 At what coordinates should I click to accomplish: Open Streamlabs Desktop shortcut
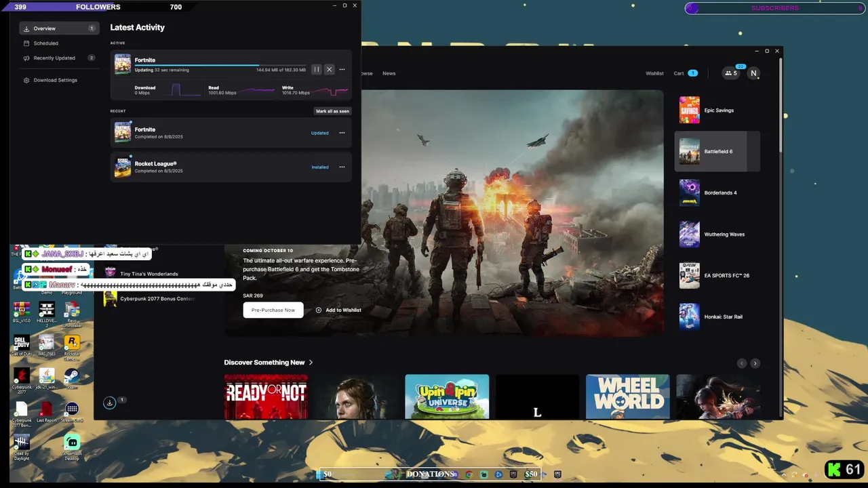(72, 447)
